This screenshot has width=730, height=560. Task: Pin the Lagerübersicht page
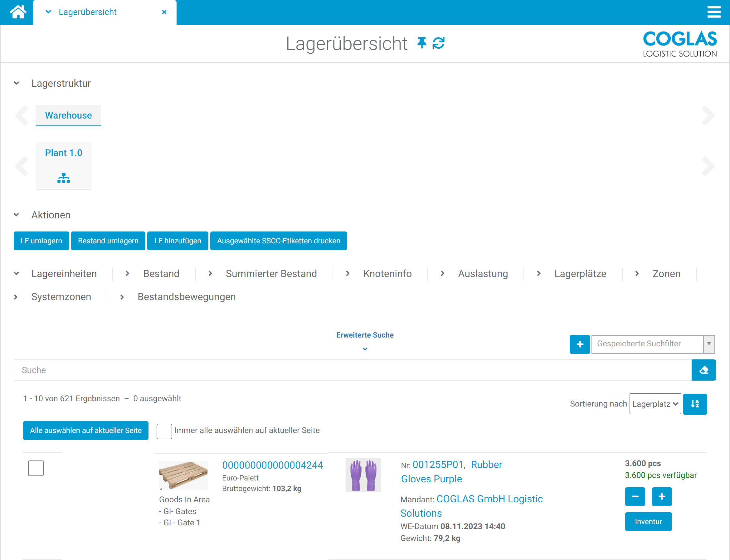pyautogui.click(x=421, y=43)
